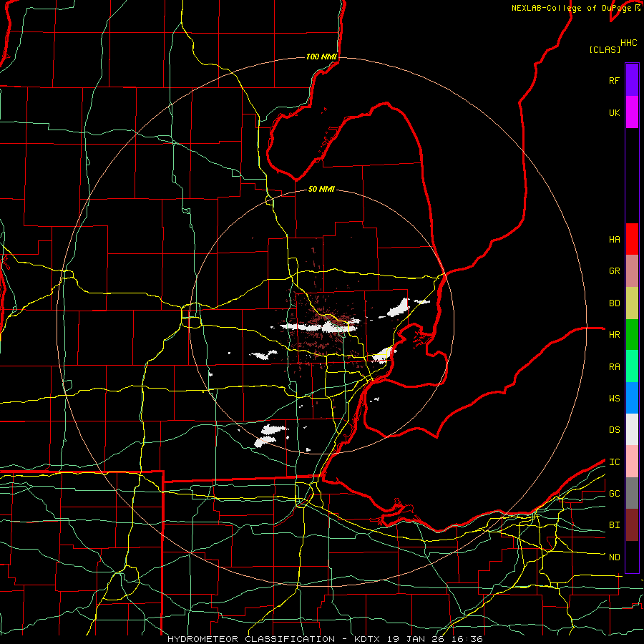Click the brown BI legend color swatch
Viewport: 644px width, 644px height.
point(632,525)
